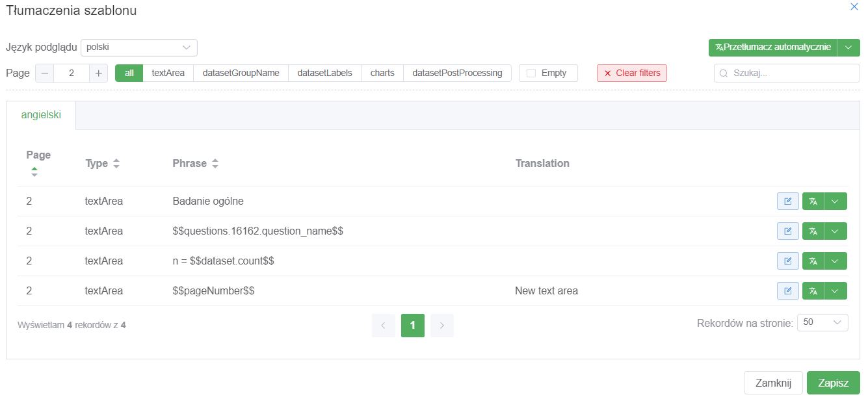Viewport: 868px width, 399px height.
Task: Go to previous pagination page
Action: 384,326
